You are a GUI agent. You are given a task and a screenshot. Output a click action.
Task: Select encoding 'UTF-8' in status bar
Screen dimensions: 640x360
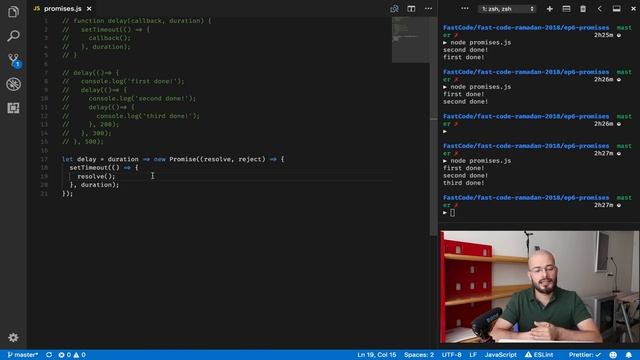tap(451, 355)
